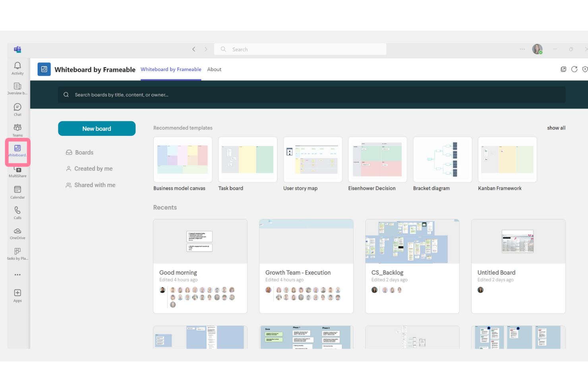Open the Untitled Board
Viewport: 588px width, 392px height.
518,266
